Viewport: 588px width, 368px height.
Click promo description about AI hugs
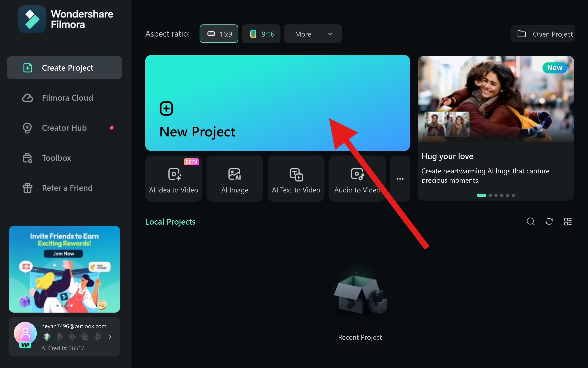coord(485,176)
